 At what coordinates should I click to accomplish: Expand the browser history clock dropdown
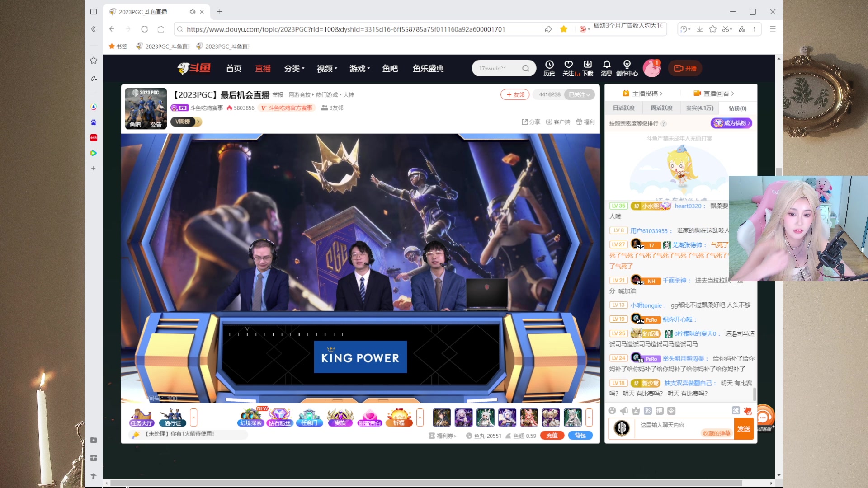(x=685, y=29)
